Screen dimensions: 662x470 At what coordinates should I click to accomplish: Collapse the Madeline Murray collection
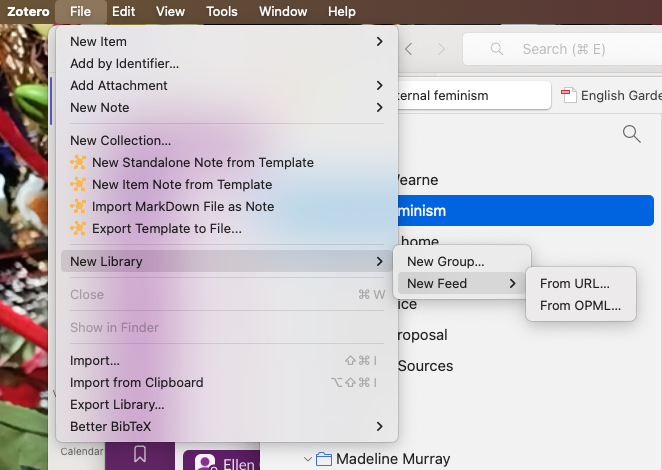point(308,459)
